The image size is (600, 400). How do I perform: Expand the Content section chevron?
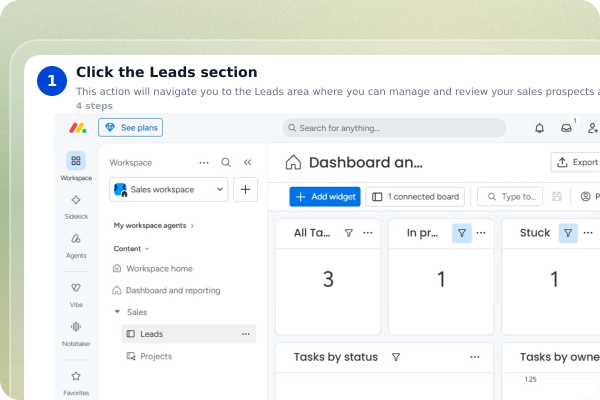(x=147, y=249)
